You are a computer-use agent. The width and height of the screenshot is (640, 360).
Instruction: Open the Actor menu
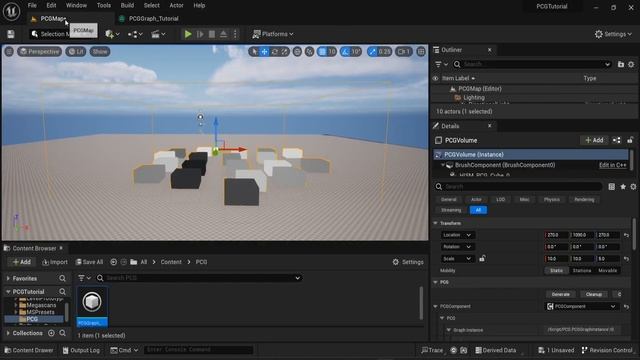point(176,5)
